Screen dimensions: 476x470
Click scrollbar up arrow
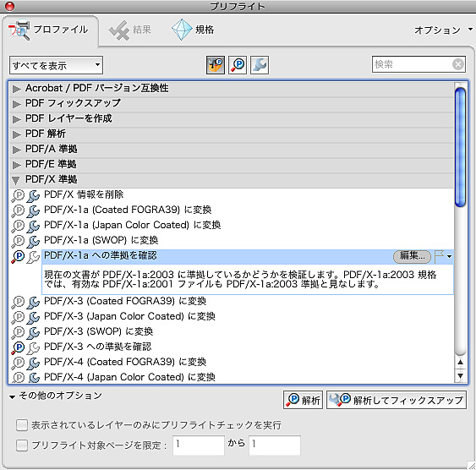click(x=460, y=363)
